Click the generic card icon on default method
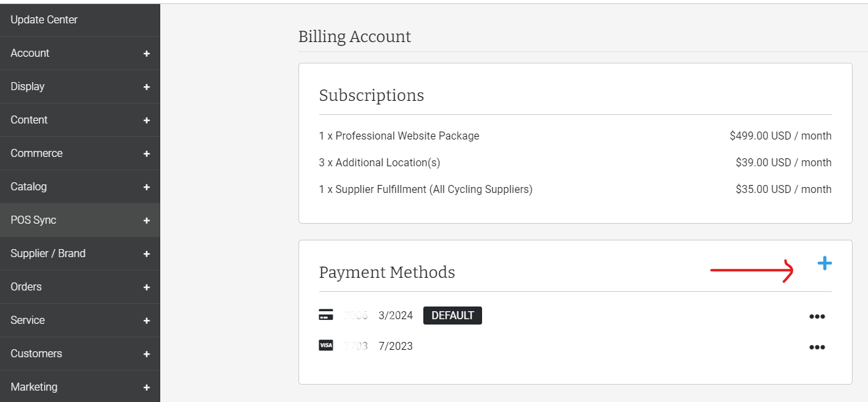 click(x=325, y=314)
